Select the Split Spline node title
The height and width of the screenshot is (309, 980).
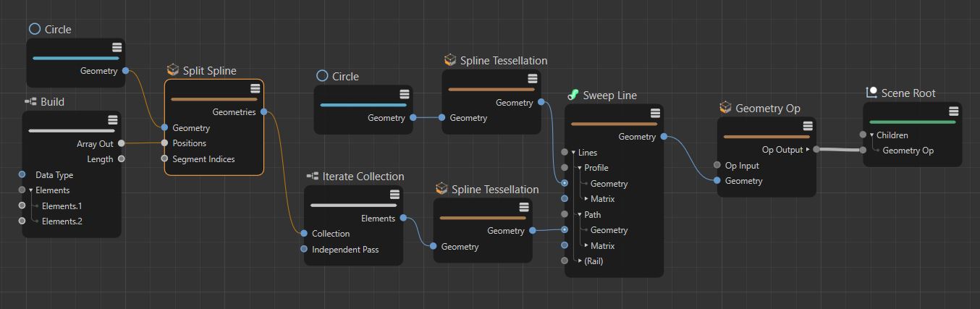click(210, 71)
